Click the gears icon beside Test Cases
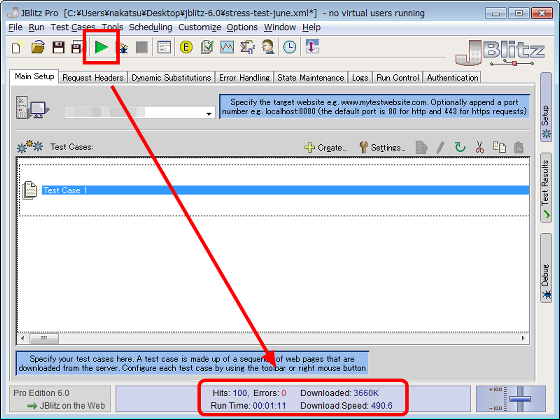Screen dimensions: 560x420 point(30,146)
